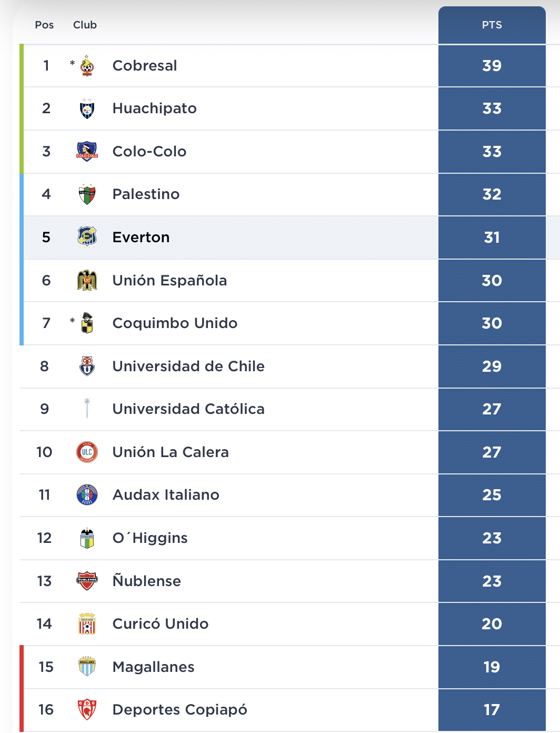
Task: Click the Club column header
Action: pyautogui.click(x=85, y=25)
